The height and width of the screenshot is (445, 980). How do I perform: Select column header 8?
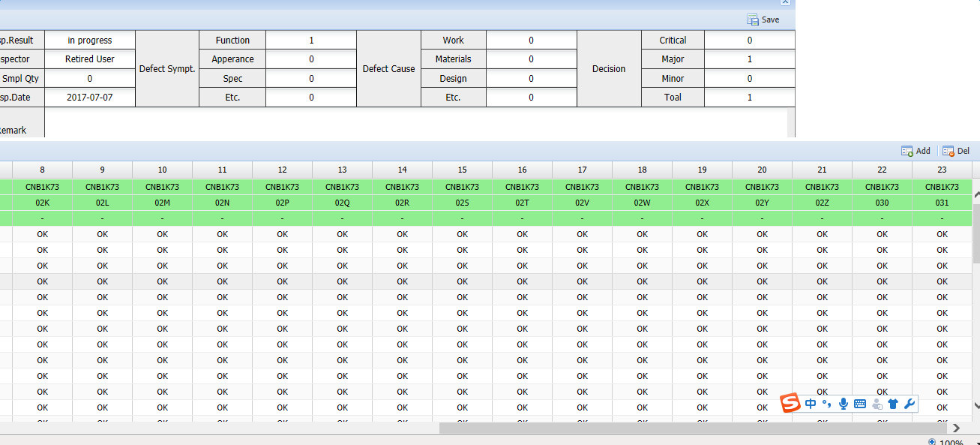pos(42,170)
